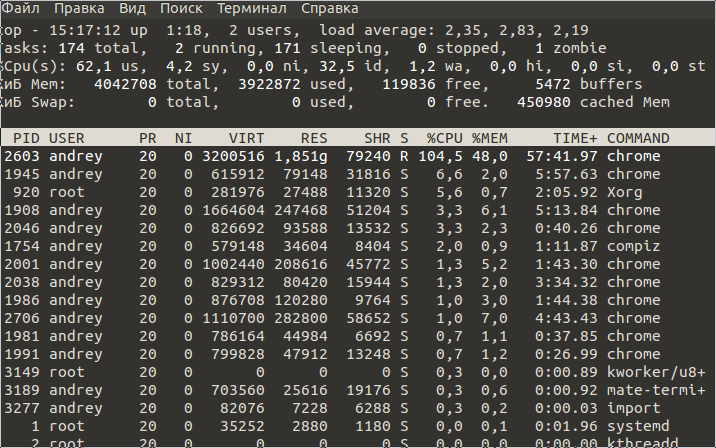Click the 104,5 CPU value

[440, 156]
